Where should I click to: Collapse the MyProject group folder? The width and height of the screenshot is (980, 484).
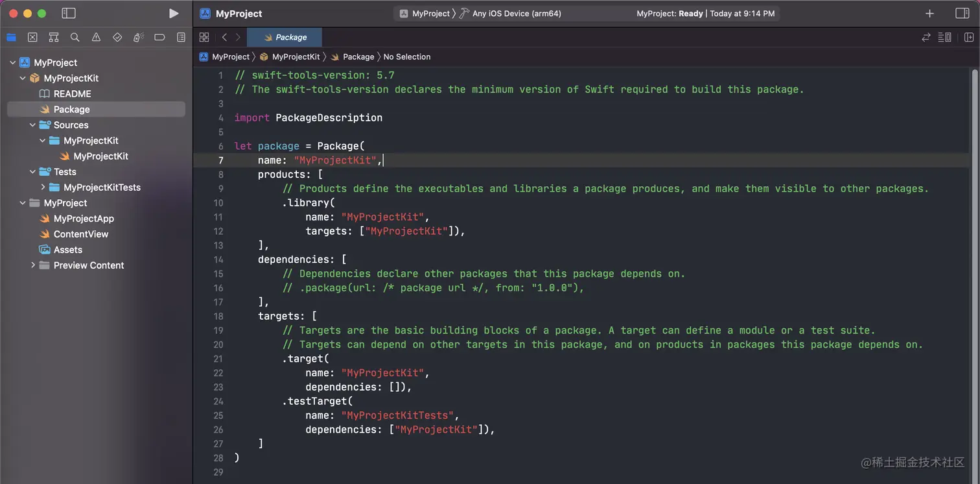(23, 203)
